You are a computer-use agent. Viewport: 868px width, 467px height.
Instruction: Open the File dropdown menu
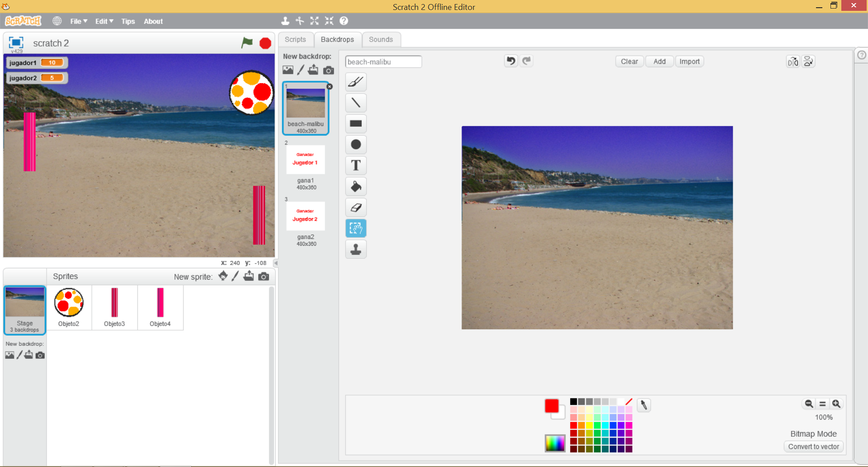tap(78, 21)
